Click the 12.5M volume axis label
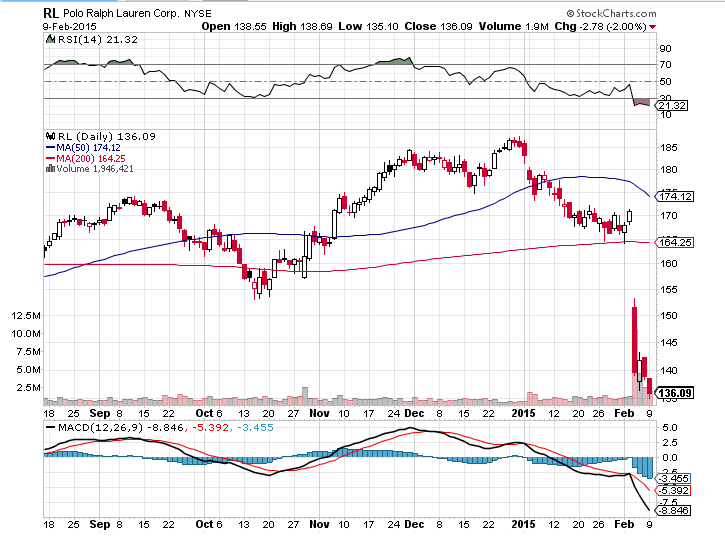The image size is (725, 537). click(26, 315)
